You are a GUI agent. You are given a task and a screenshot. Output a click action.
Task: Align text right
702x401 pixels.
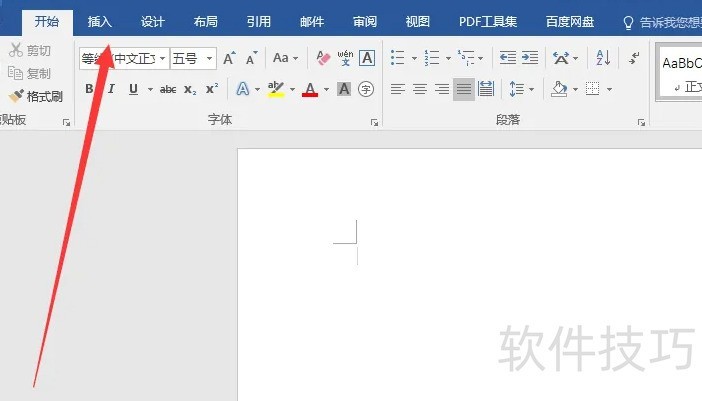click(x=441, y=89)
